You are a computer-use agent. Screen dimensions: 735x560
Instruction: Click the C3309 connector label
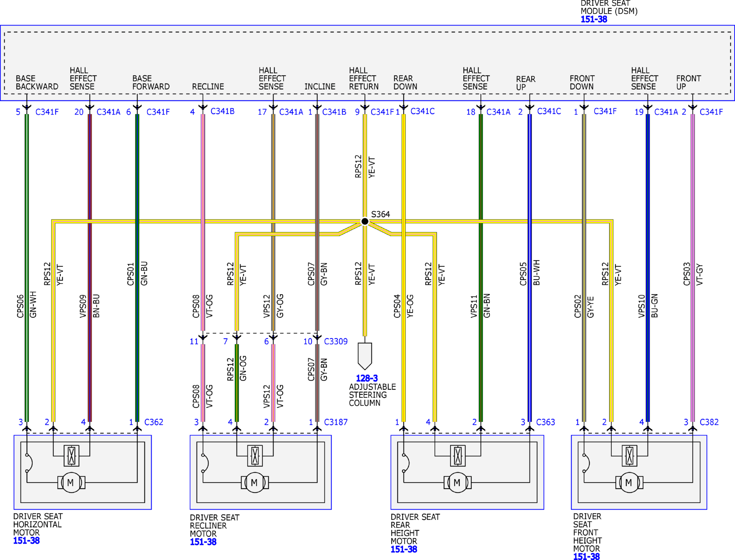click(x=336, y=341)
